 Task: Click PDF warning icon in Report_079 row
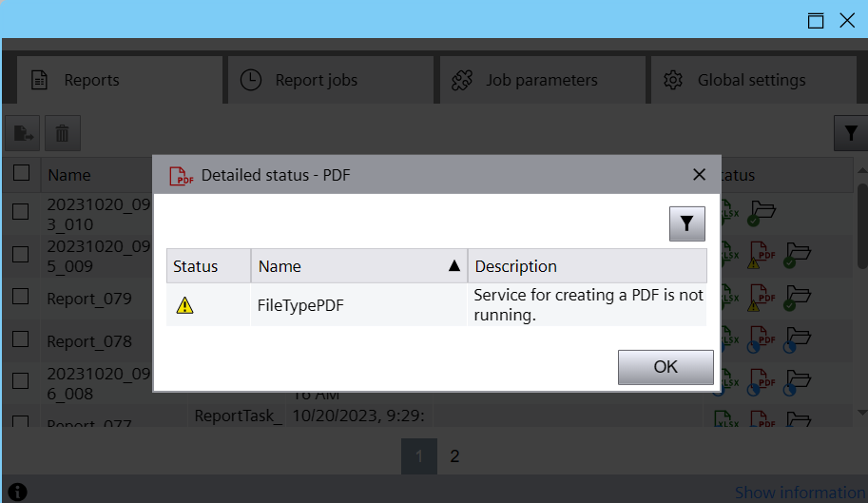coord(762,298)
